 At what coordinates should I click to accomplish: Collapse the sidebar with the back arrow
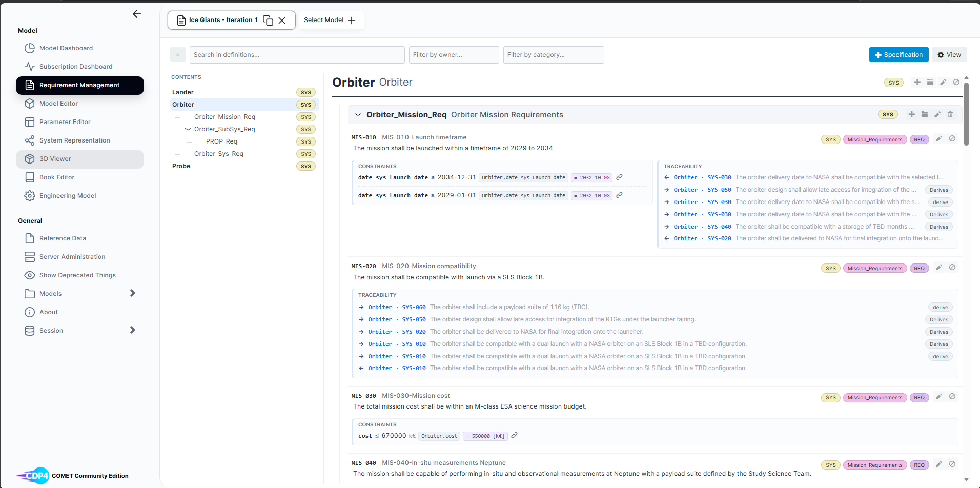point(136,14)
